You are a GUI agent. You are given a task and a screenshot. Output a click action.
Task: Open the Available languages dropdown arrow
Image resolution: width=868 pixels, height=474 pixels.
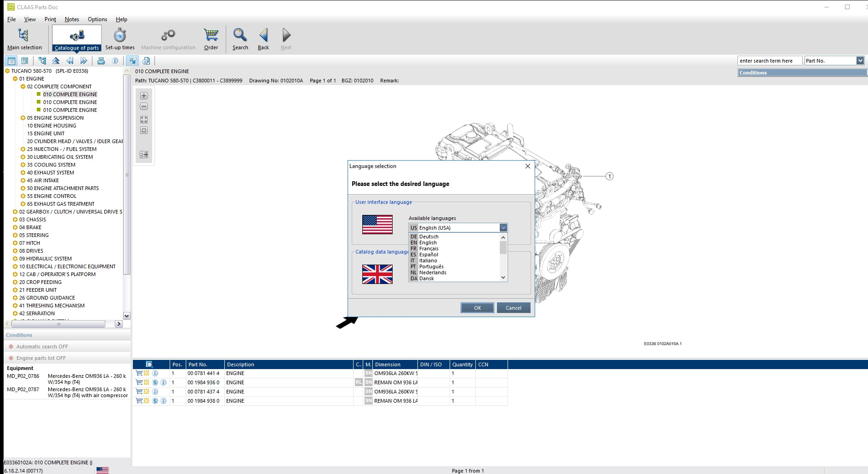(x=503, y=228)
